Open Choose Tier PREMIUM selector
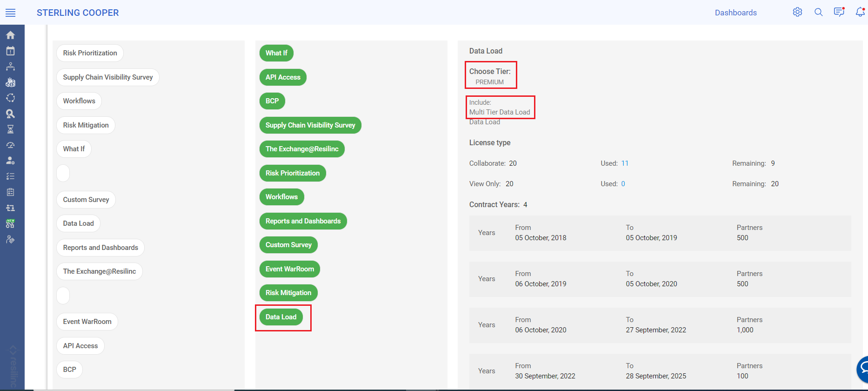The image size is (868, 391). (490, 82)
